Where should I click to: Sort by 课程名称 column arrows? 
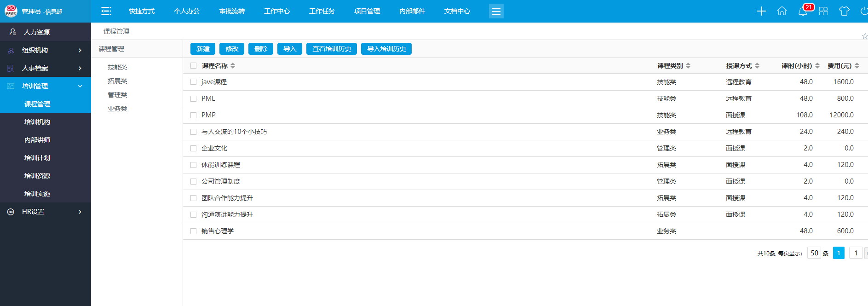click(x=233, y=66)
